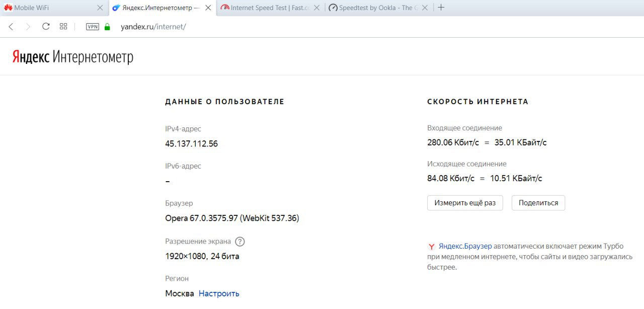Click Измерить ещё раз button
This screenshot has width=644, height=309.
click(465, 203)
